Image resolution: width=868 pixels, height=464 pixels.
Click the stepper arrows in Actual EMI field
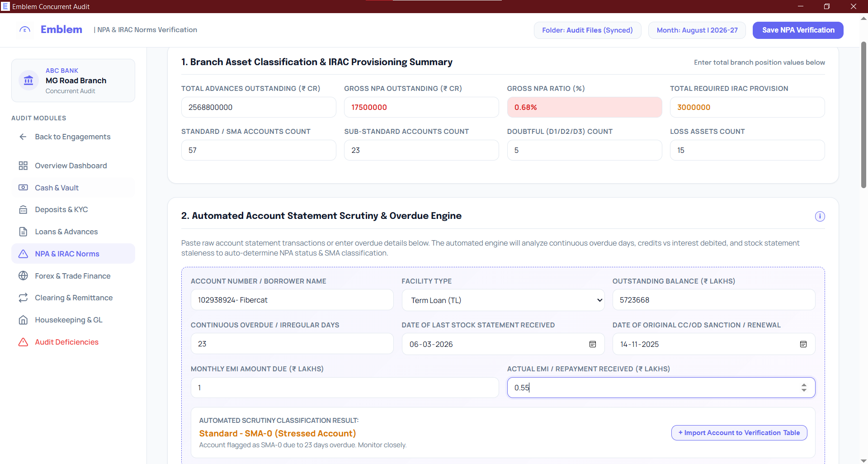point(804,388)
